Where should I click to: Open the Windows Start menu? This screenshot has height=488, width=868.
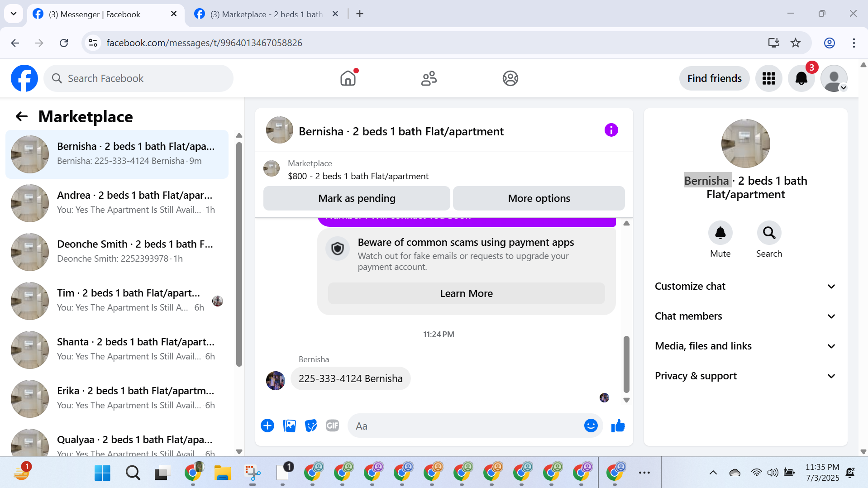click(x=102, y=473)
